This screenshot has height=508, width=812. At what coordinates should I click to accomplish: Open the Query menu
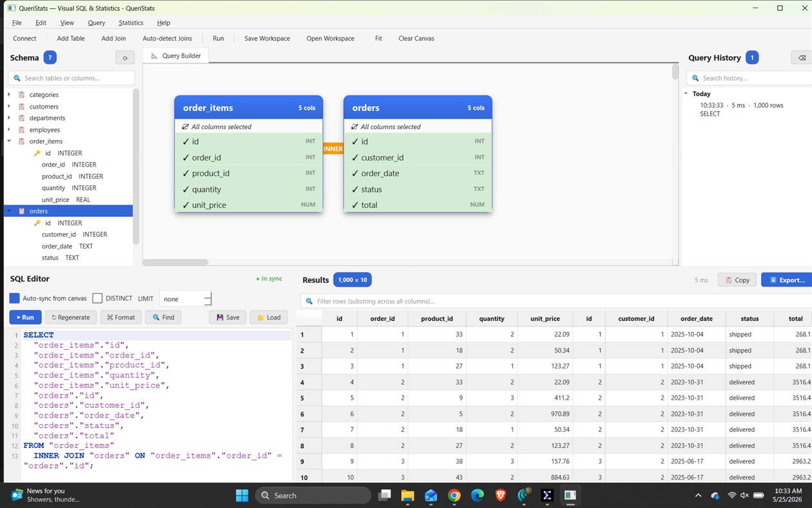click(96, 23)
